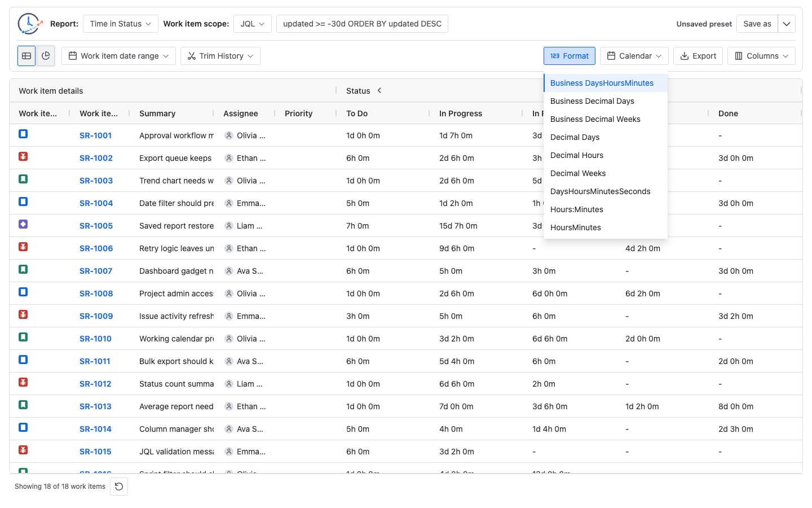Click the refresh icon next to work items count
This screenshot has width=812, height=508.
[119, 487]
